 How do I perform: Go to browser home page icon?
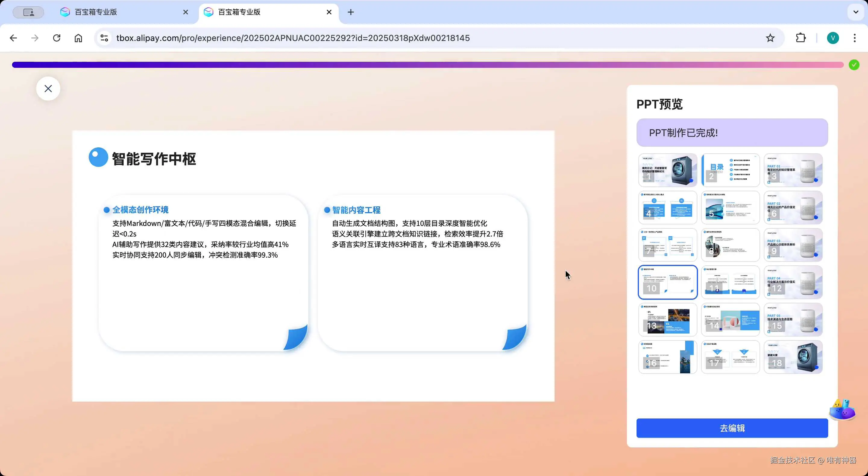point(78,38)
